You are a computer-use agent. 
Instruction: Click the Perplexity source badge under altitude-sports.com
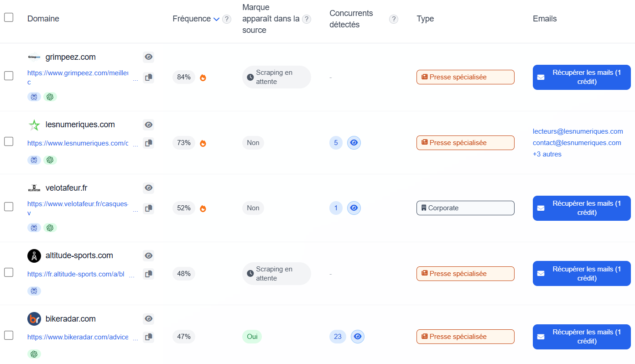pyautogui.click(x=34, y=291)
